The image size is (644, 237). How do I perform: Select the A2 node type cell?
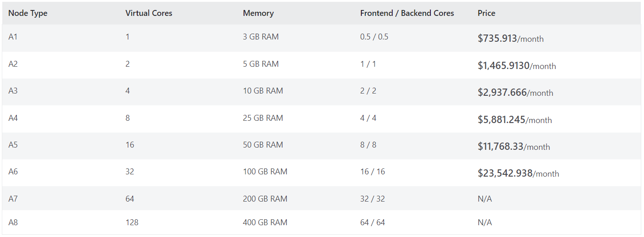pos(13,64)
